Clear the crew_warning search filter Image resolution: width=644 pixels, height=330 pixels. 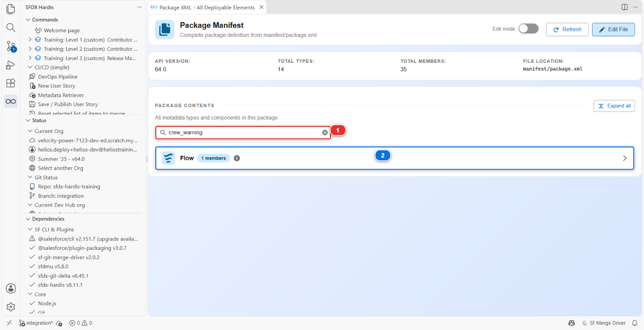pos(325,133)
